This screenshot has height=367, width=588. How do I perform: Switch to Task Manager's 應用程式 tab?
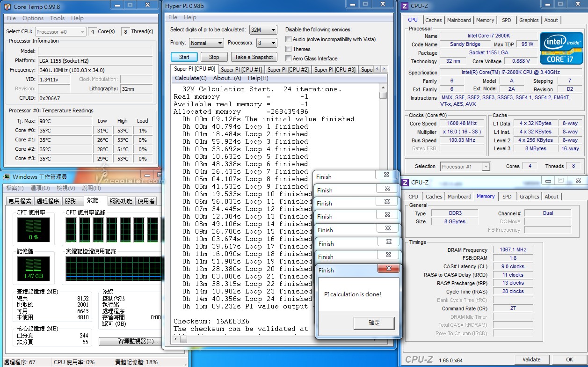click(x=20, y=201)
